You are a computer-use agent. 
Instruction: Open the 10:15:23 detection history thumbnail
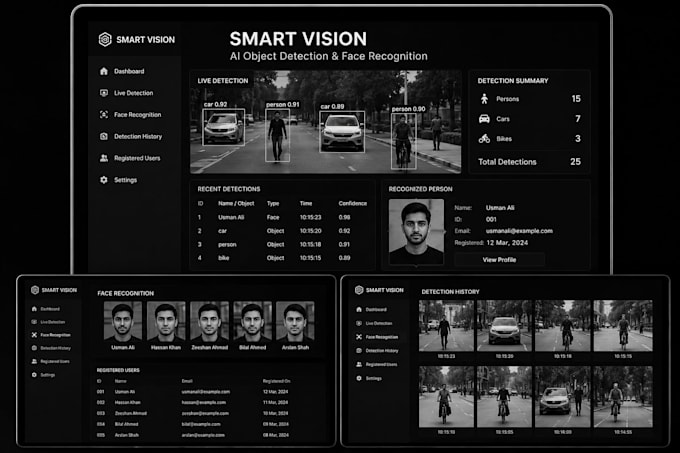[x=446, y=326]
